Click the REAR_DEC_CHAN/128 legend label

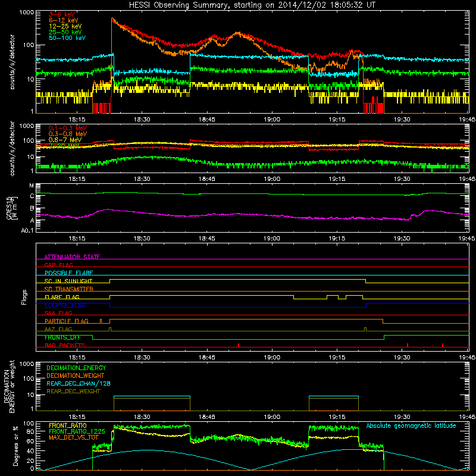pyautogui.click(x=79, y=383)
